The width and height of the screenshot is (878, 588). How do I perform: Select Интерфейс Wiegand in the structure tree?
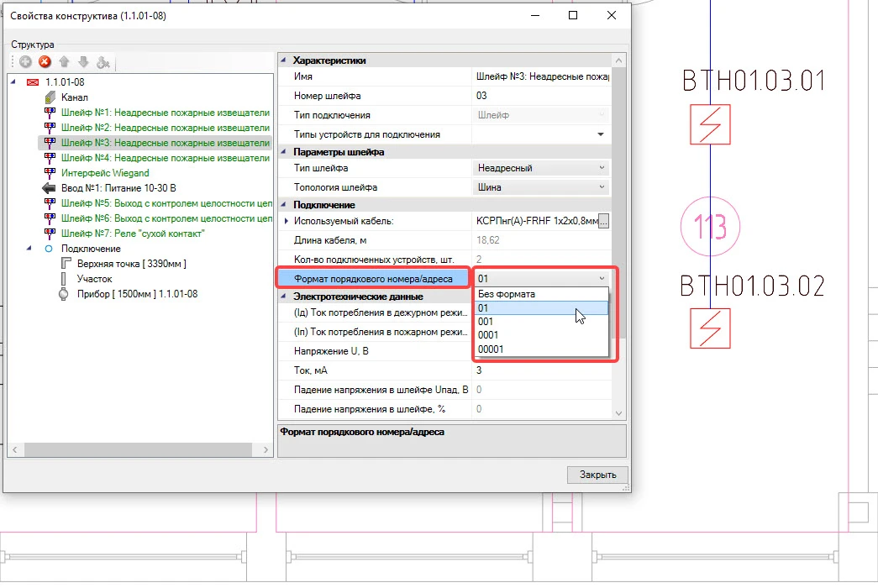coord(105,173)
